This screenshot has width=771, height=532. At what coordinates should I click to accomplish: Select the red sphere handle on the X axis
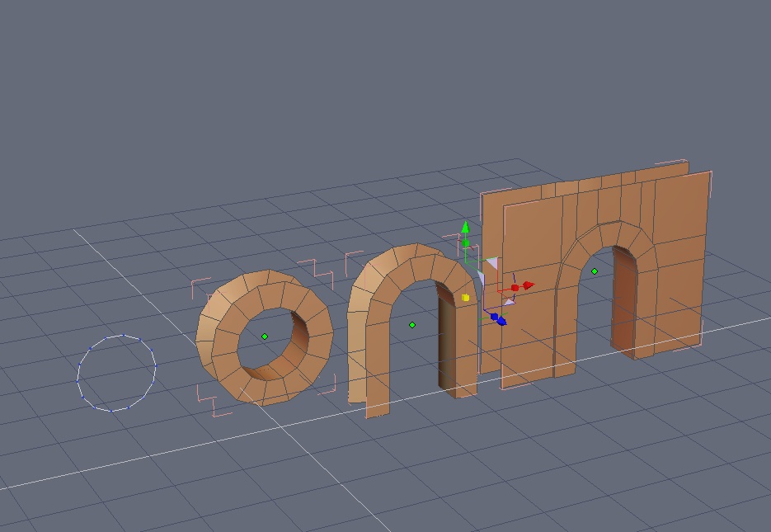point(515,288)
